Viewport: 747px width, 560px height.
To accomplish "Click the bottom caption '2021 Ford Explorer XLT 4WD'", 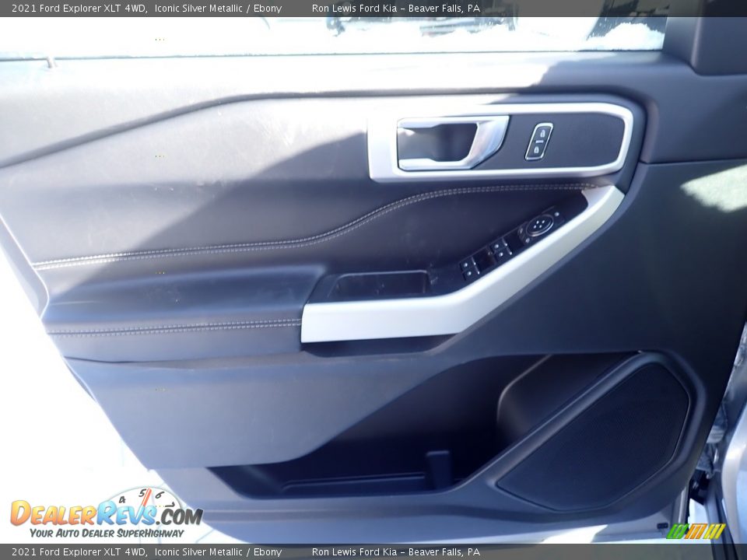I will [79, 552].
